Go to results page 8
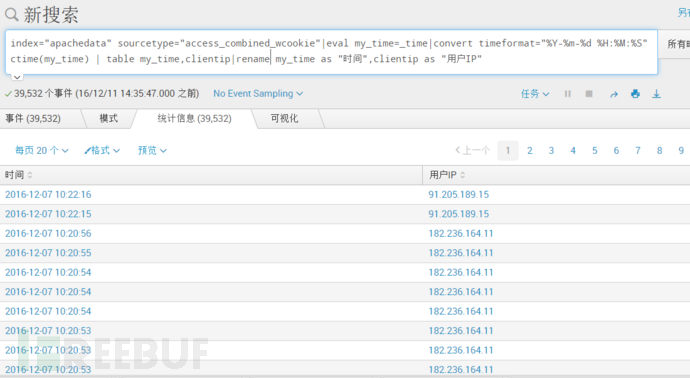The width and height of the screenshot is (690, 378). 660,150
